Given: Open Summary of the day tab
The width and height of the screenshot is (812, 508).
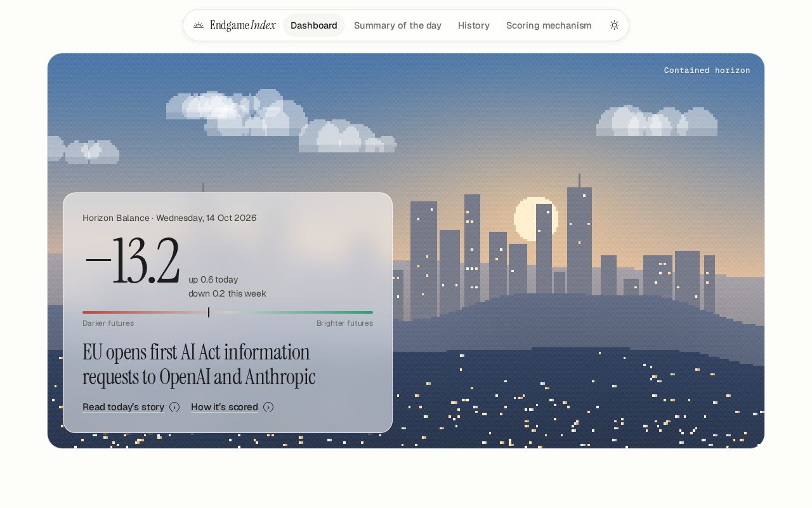Looking at the screenshot, I should pyautogui.click(x=398, y=25).
